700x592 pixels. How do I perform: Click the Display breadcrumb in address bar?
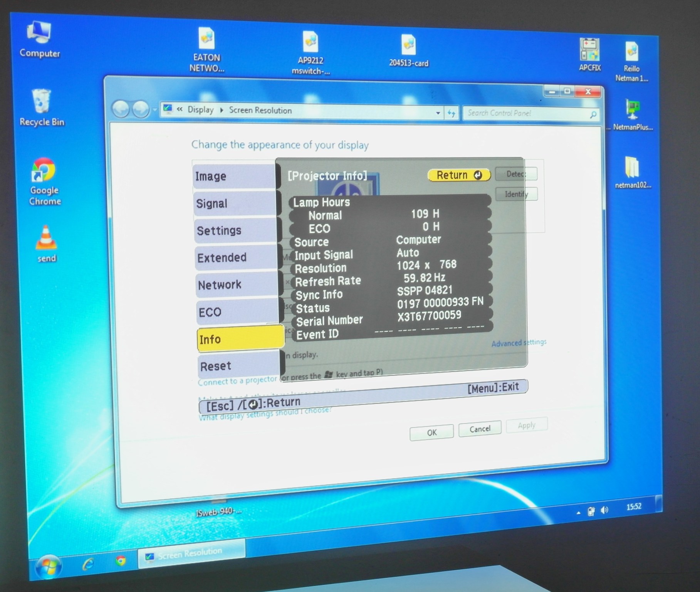[x=200, y=109]
